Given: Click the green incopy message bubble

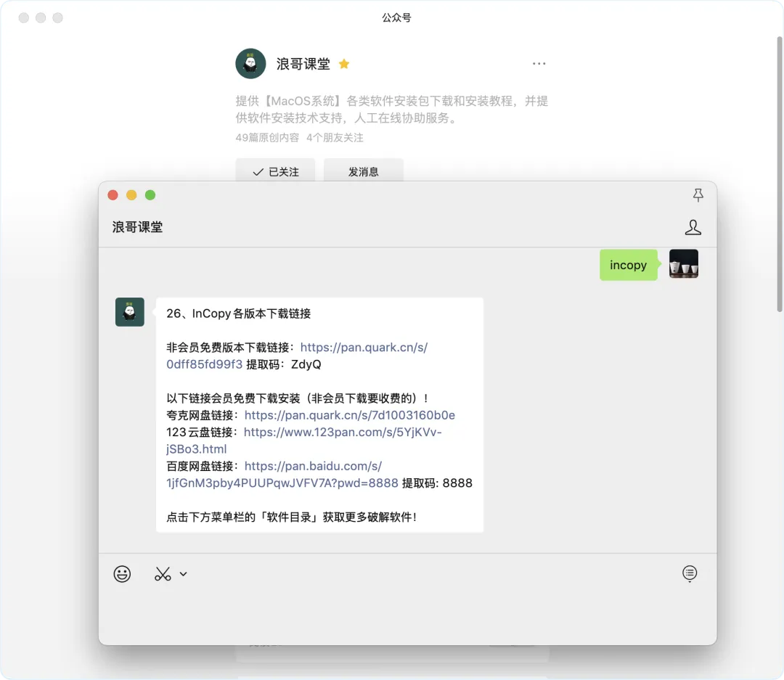Looking at the screenshot, I should click(629, 265).
